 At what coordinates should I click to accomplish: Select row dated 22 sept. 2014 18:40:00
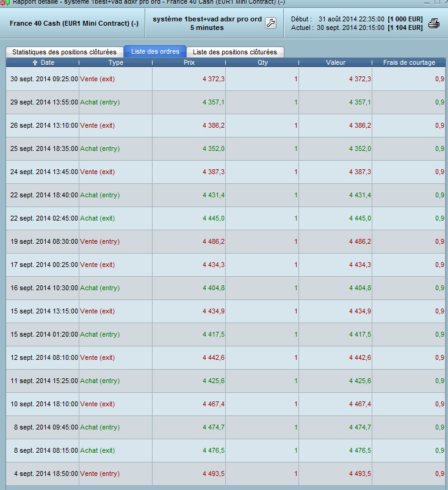225,196
